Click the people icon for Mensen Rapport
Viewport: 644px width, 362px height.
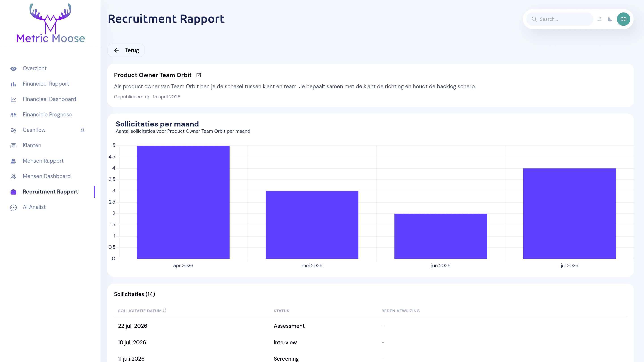tap(13, 161)
